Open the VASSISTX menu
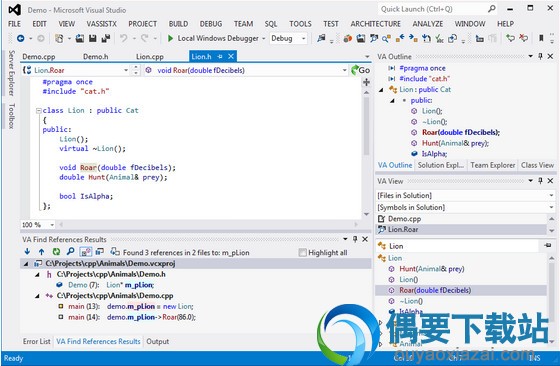Screen dimensions: 560x366 click(x=101, y=24)
